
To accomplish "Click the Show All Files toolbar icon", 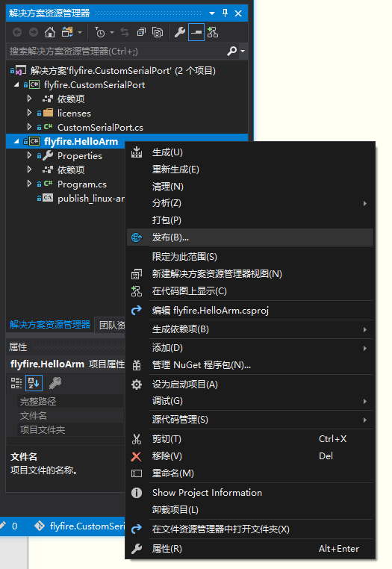I will point(158,33).
